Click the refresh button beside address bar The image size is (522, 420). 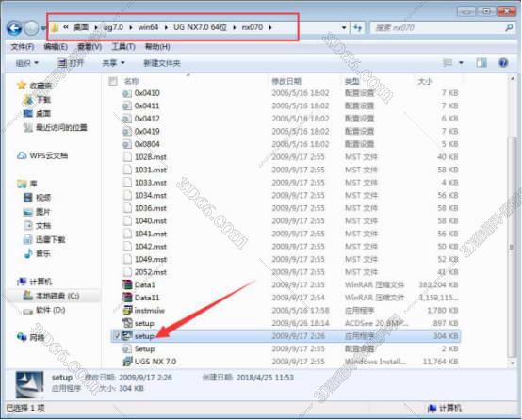coord(358,28)
